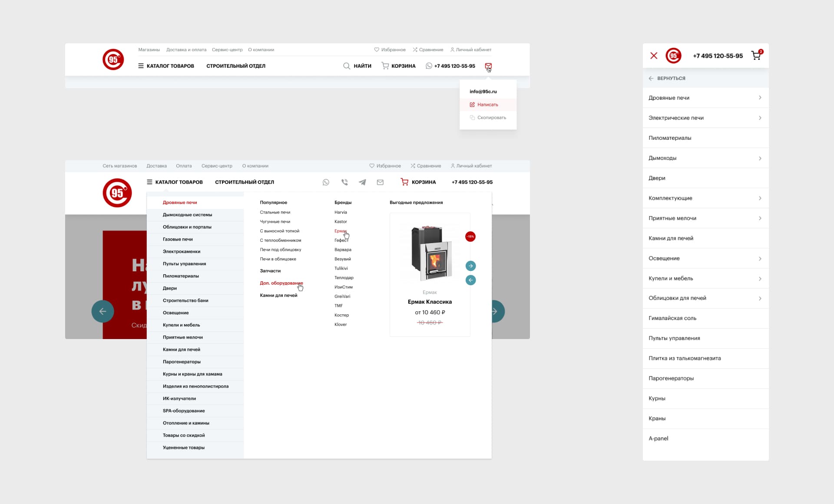Click the mail envelope icon beside Telegram

pyautogui.click(x=380, y=182)
